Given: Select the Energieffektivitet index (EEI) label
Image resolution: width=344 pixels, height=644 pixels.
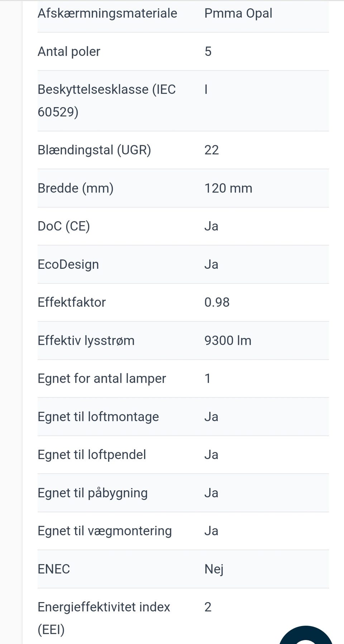Looking at the screenshot, I should [x=104, y=618].
